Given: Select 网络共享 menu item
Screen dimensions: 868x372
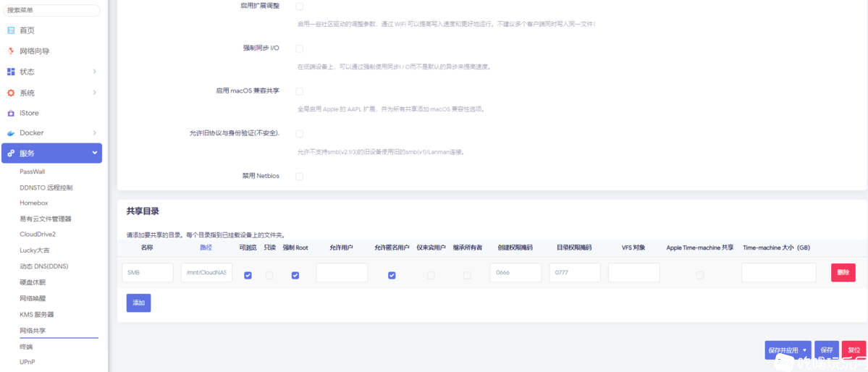Looking at the screenshot, I should 33,331.
